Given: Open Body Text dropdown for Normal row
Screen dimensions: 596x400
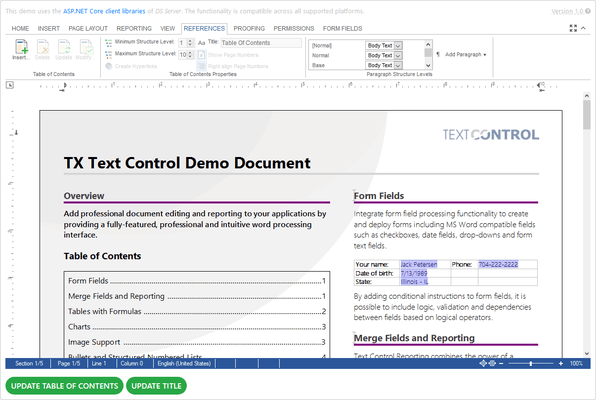Looking at the screenshot, I should click(398, 56).
